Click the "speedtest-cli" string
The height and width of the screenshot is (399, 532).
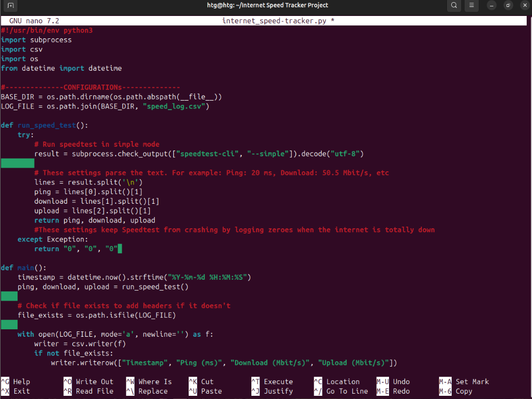pyautogui.click(x=207, y=154)
